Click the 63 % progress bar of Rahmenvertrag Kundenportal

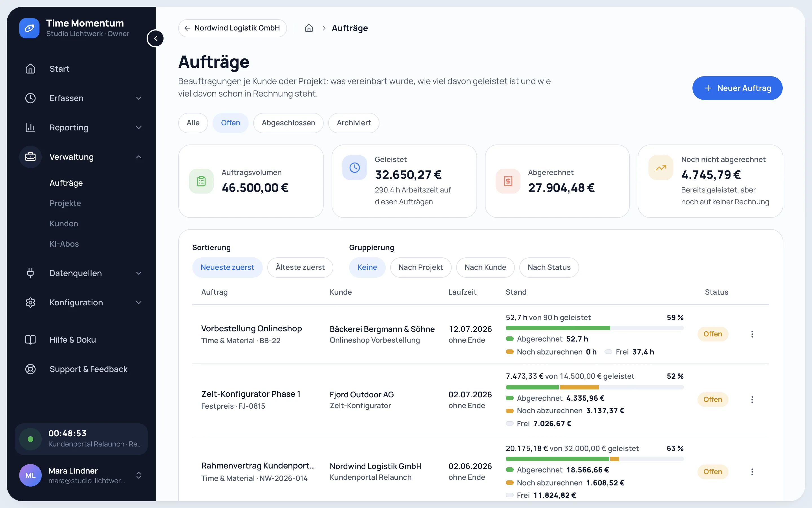(595, 459)
